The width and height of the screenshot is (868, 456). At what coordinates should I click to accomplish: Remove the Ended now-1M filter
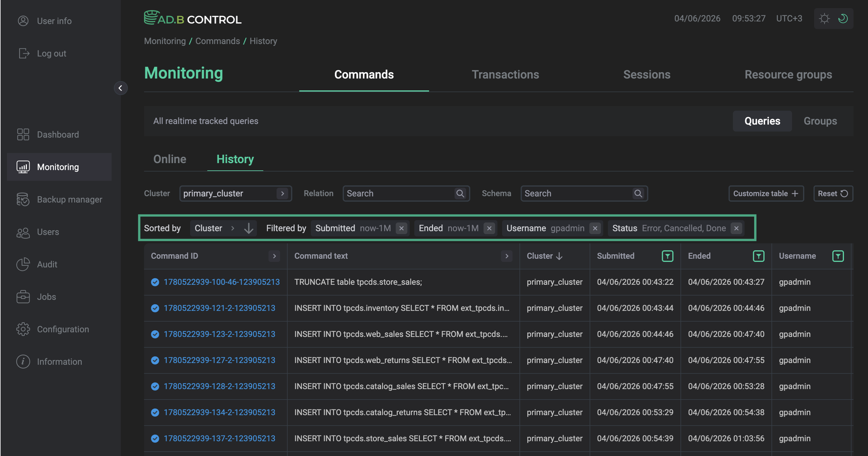[x=489, y=228]
